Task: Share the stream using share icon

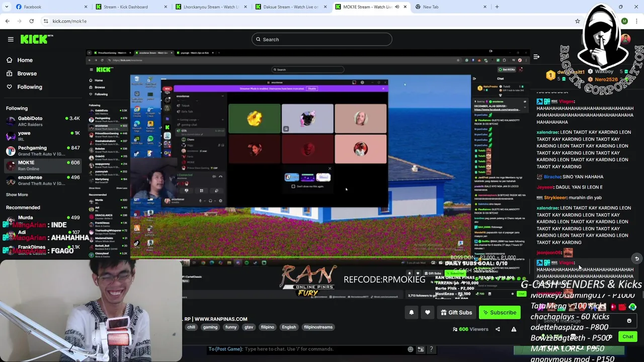Action: tap(498, 329)
